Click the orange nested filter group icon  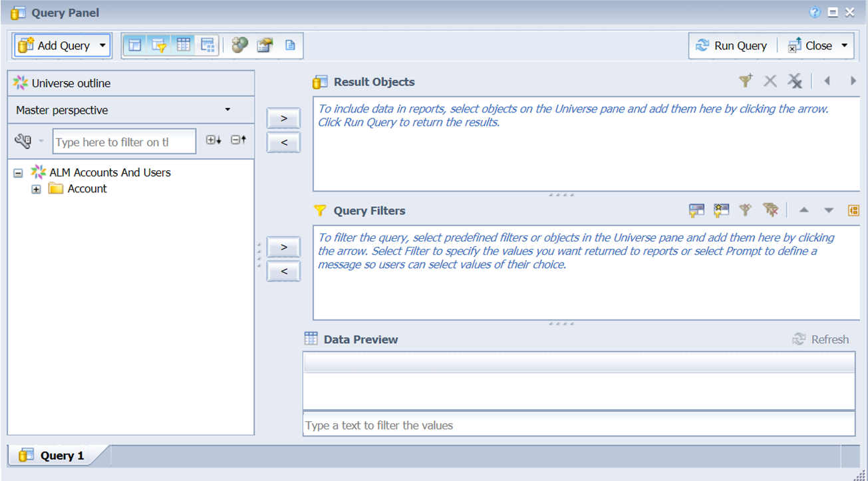click(x=853, y=210)
